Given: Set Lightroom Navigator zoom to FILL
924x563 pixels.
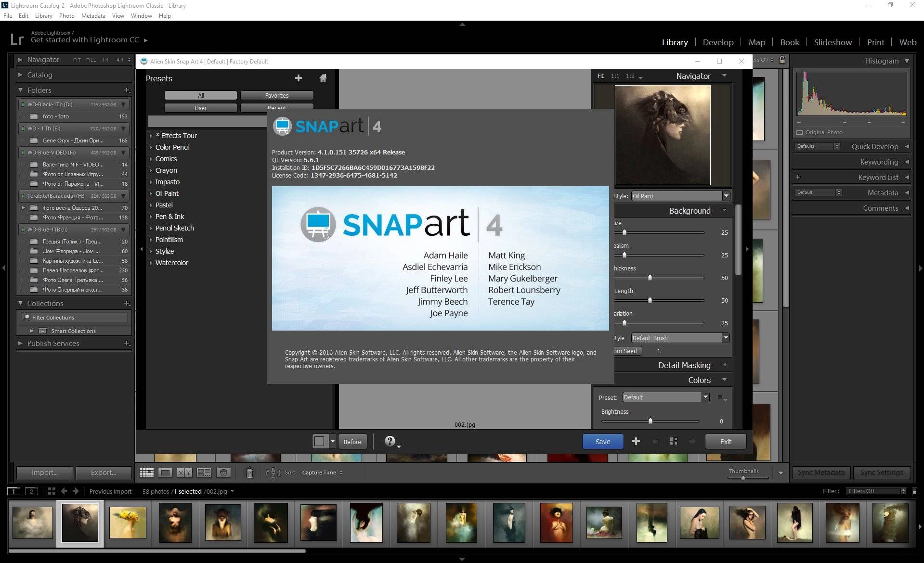Looking at the screenshot, I should [x=91, y=60].
